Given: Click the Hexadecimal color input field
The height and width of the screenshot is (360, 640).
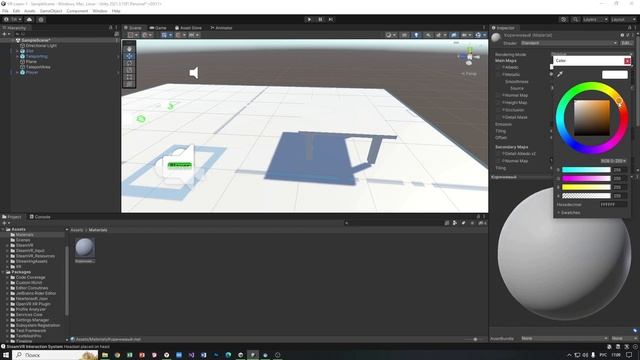Looking at the screenshot, I should coord(613,204).
